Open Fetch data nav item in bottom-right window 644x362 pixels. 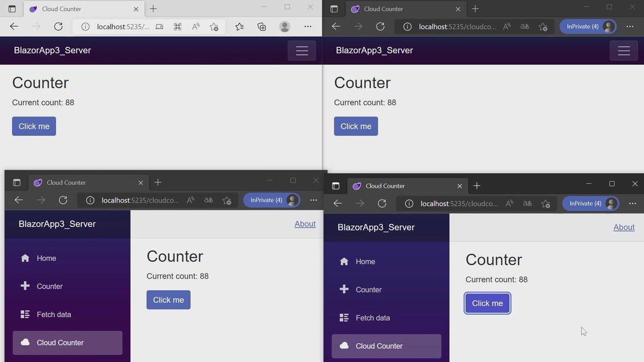coord(386,318)
